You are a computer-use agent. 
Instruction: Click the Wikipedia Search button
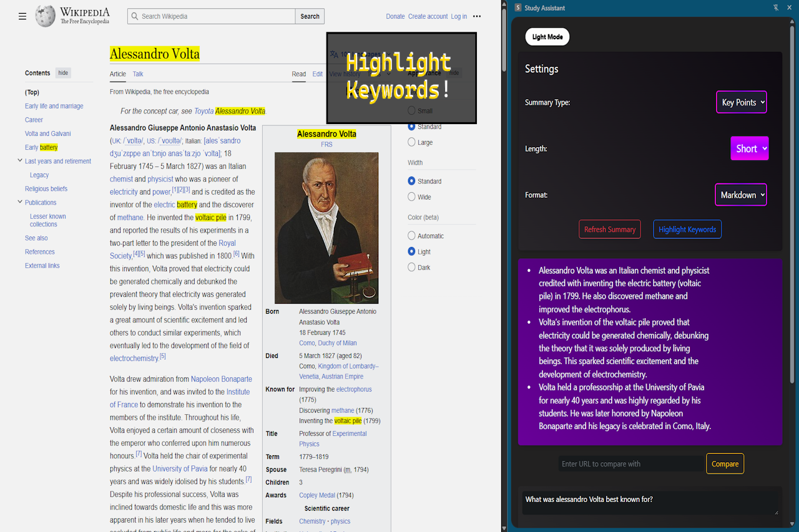click(x=310, y=16)
